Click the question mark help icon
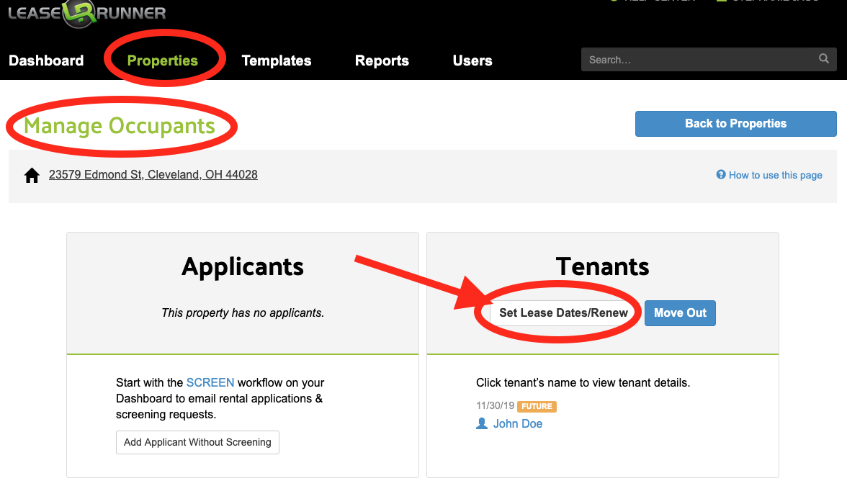847x504 pixels. (x=720, y=175)
